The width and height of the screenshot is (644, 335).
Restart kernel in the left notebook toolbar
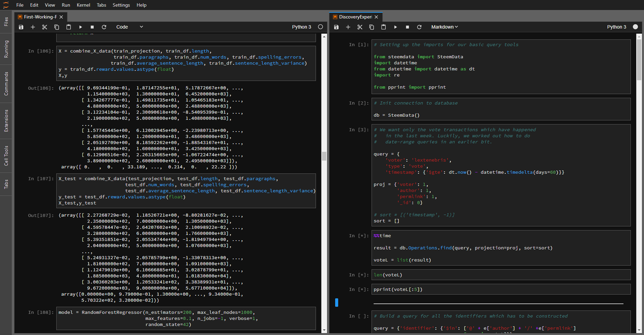104,27
